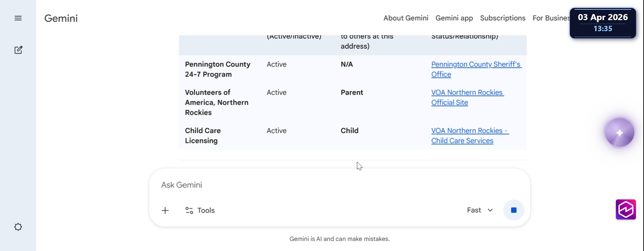The height and width of the screenshot is (251, 644).
Task: Select the For Business menu item
Action: (x=551, y=18)
